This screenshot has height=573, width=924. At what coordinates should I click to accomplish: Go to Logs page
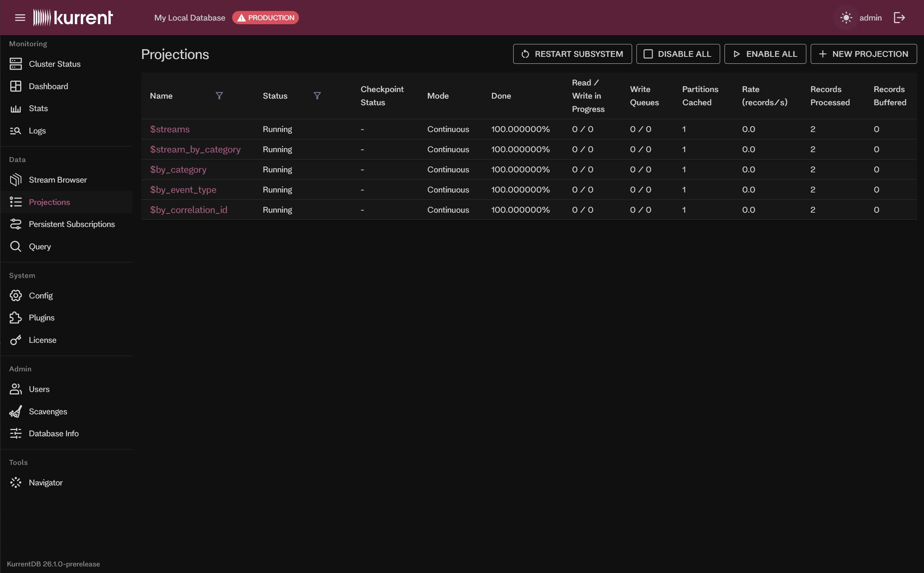[37, 131]
